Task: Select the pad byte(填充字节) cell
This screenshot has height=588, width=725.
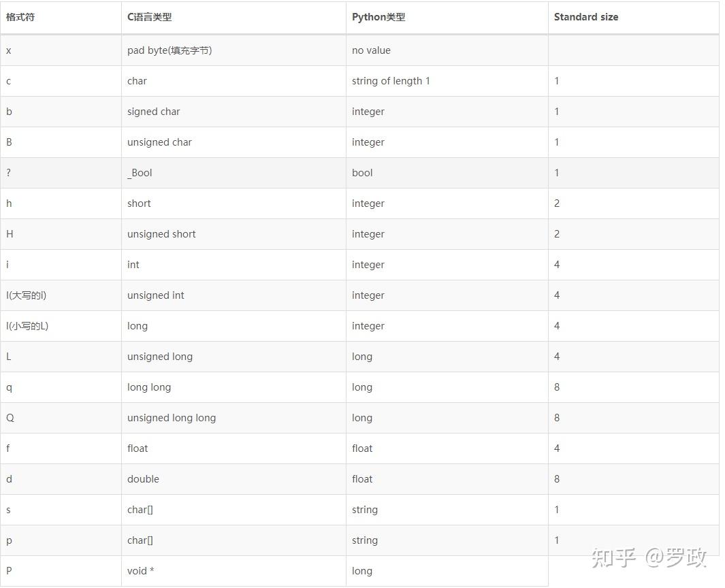Action: pos(170,50)
